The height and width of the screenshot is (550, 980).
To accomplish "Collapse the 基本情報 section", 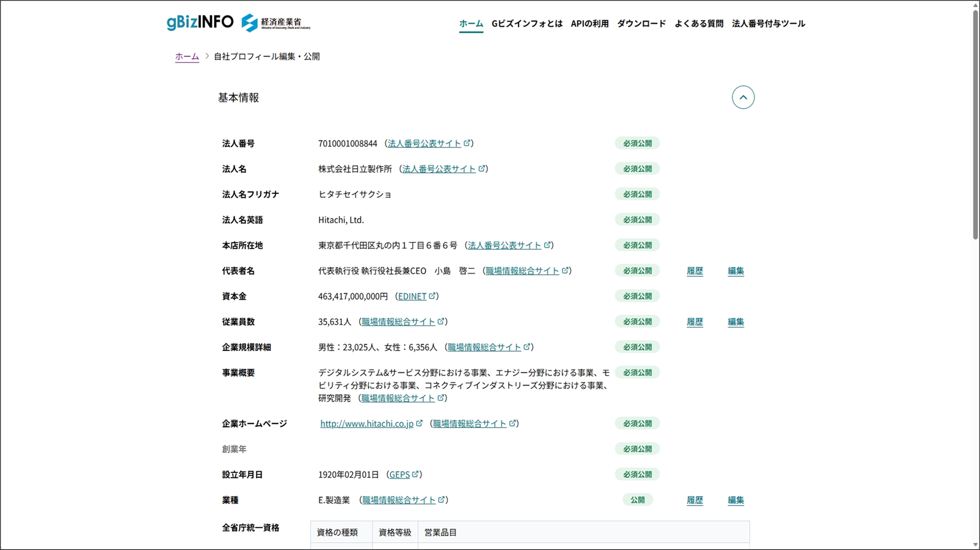I will [x=743, y=97].
